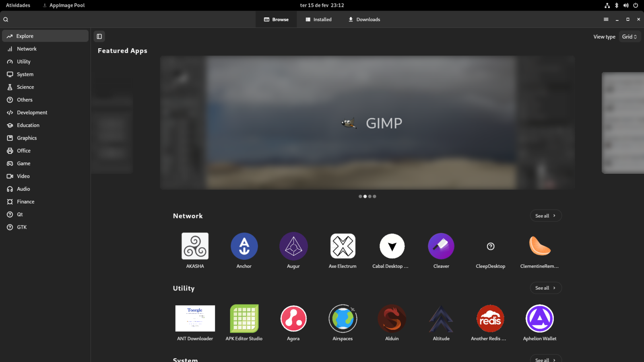The image size is (644, 362).
Task: Open the Augur app icon
Action: (x=293, y=246)
